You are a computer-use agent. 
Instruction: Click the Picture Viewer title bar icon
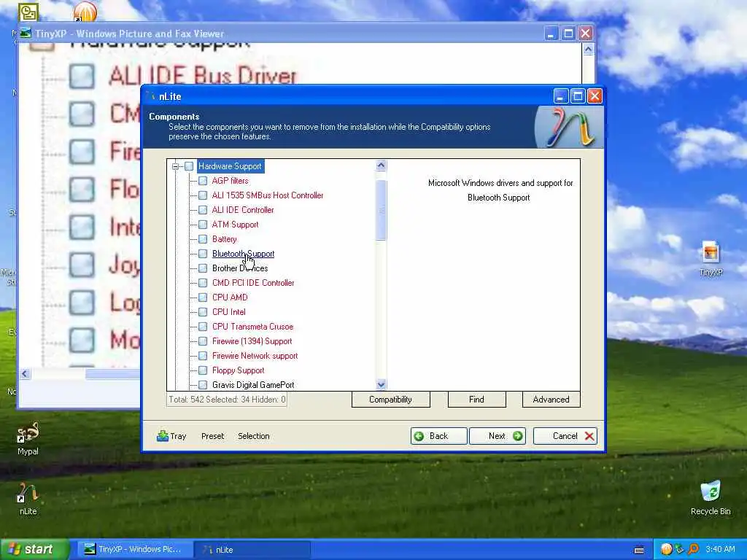click(x=26, y=34)
